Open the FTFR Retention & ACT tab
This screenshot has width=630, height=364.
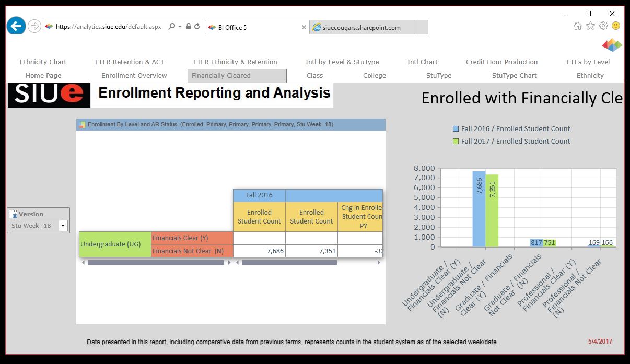(x=130, y=62)
